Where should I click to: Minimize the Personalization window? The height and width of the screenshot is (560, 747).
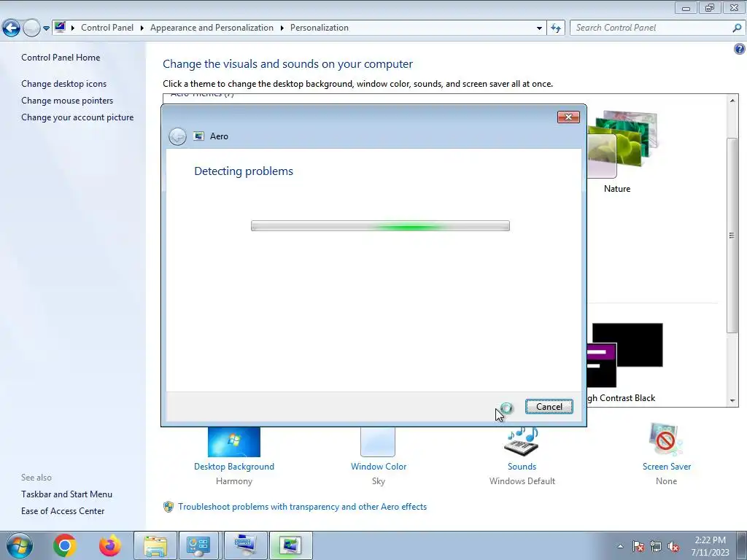pos(686,7)
